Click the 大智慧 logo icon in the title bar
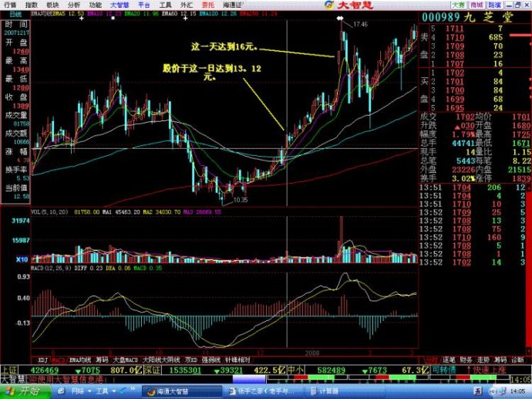Image resolution: width=532 pixels, height=399 pixels. 328,5
